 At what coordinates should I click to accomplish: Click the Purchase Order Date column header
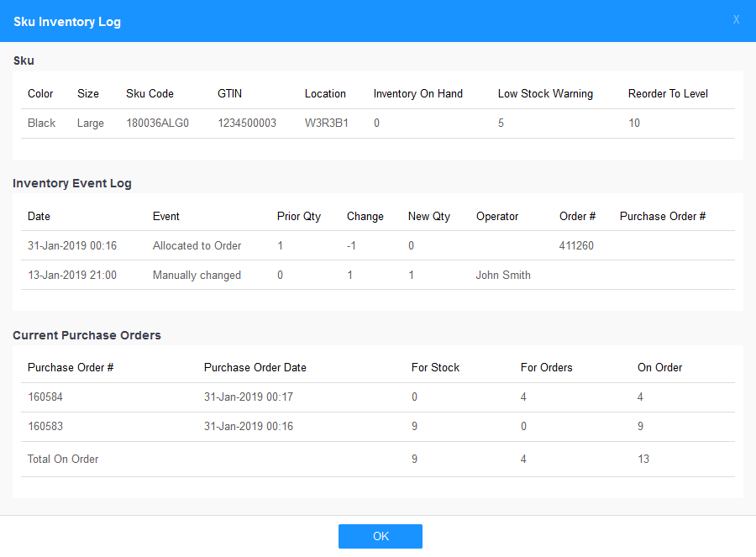(x=255, y=368)
